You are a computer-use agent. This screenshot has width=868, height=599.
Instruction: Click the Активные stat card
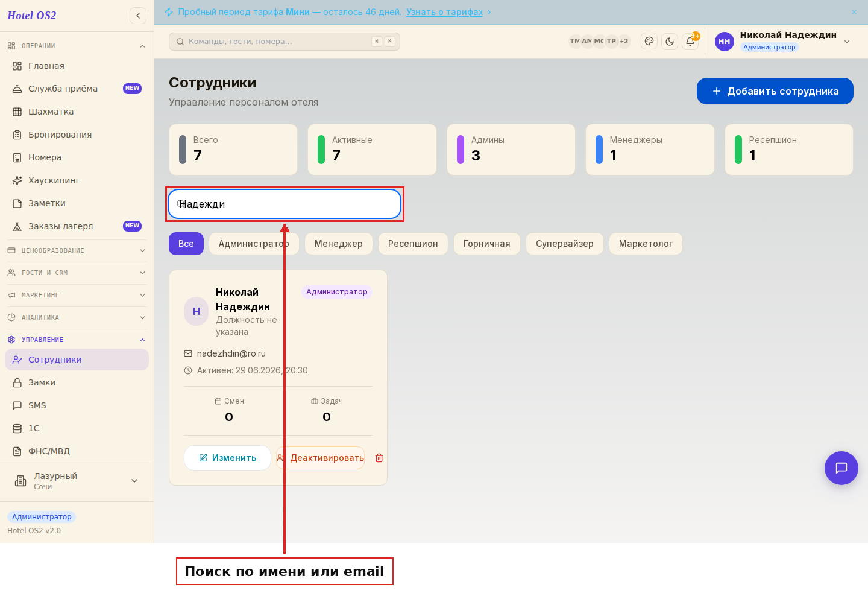point(372,150)
